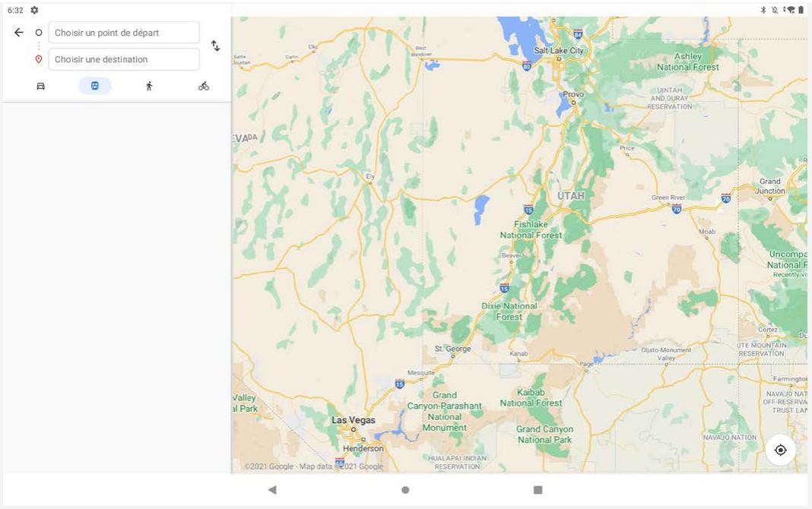Image resolution: width=812 pixels, height=509 pixels.
Task: Click Mesquite label on map
Action: point(421,372)
